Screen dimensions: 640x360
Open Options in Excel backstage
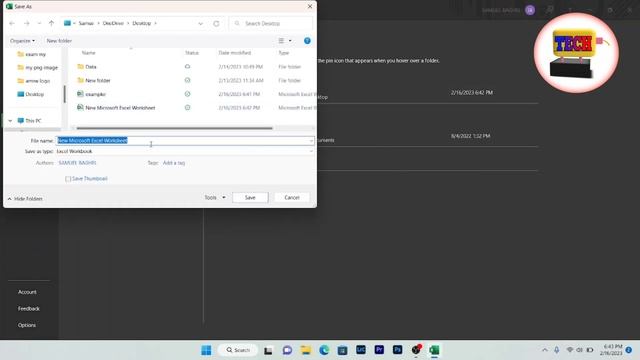click(27, 325)
